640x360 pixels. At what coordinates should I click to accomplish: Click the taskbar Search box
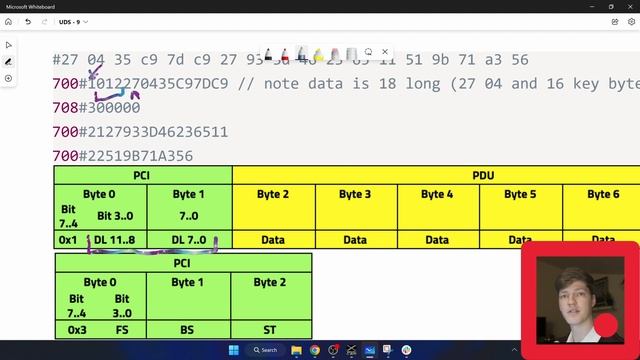[265, 350]
